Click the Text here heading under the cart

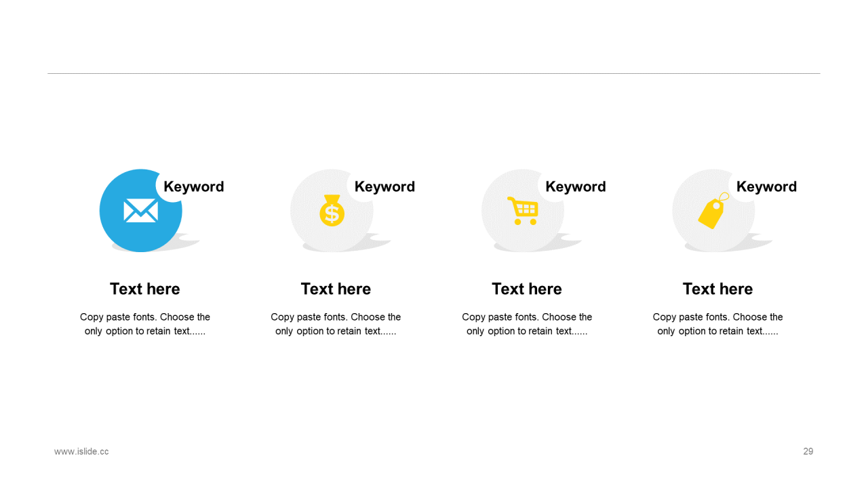coord(527,289)
